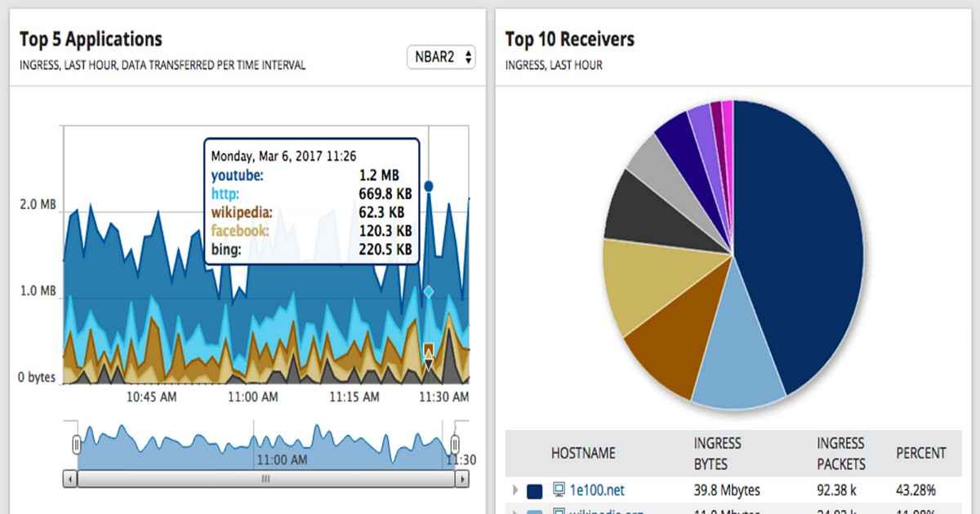Click the http diamond marker on the chart

(429, 291)
